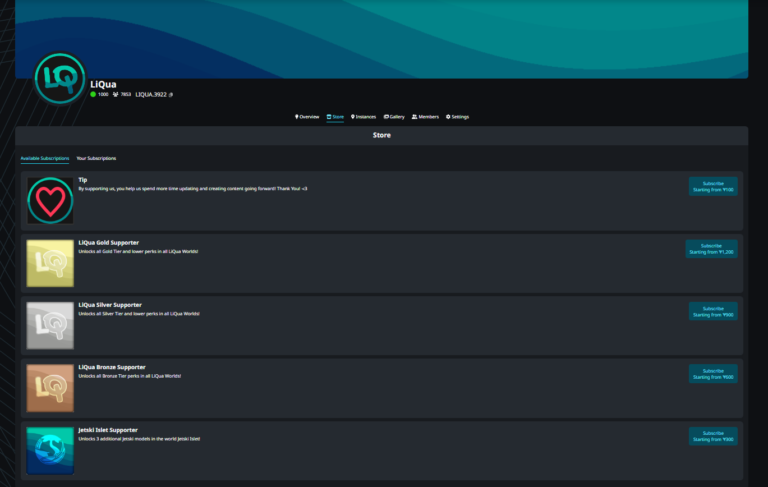Click the green online members indicator

coord(93,94)
